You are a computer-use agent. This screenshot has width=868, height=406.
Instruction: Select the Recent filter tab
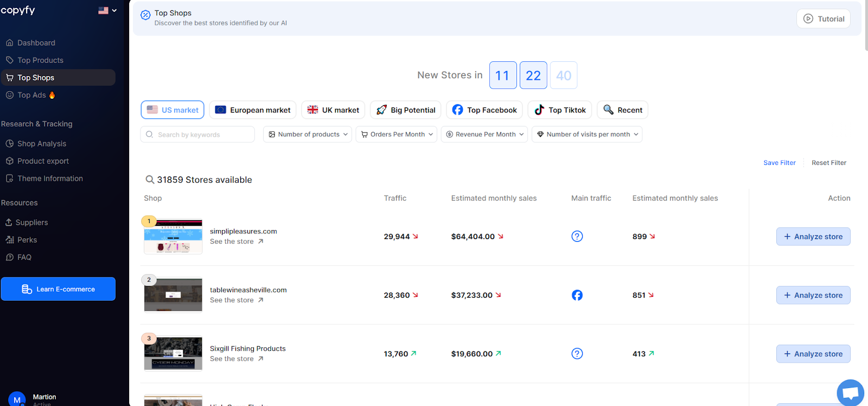tap(622, 110)
